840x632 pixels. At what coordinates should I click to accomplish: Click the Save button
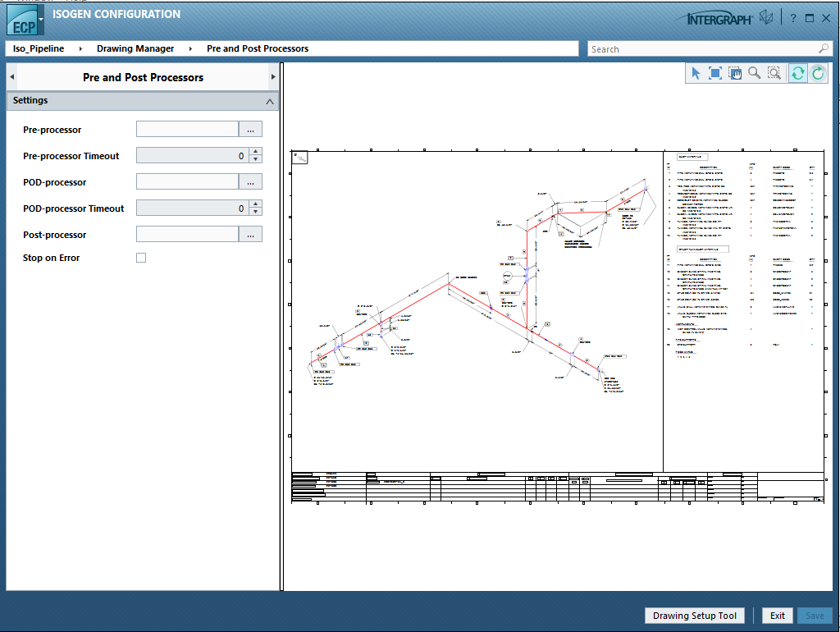(815, 616)
